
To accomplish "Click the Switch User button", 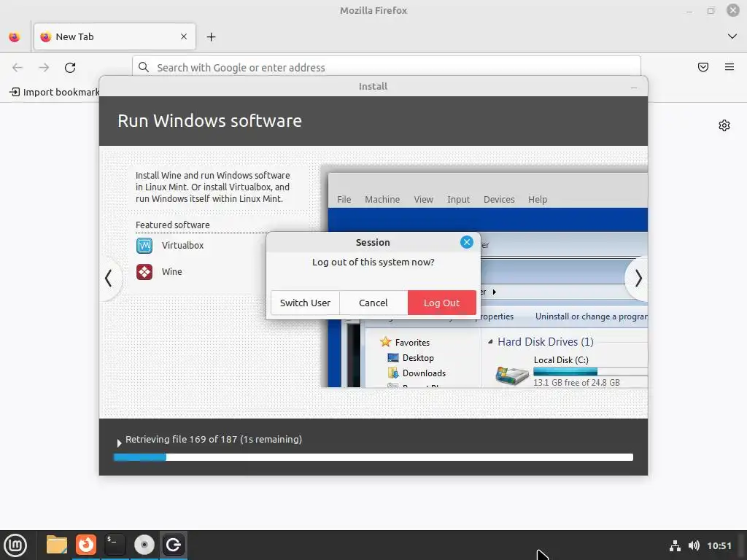I will click(x=305, y=303).
